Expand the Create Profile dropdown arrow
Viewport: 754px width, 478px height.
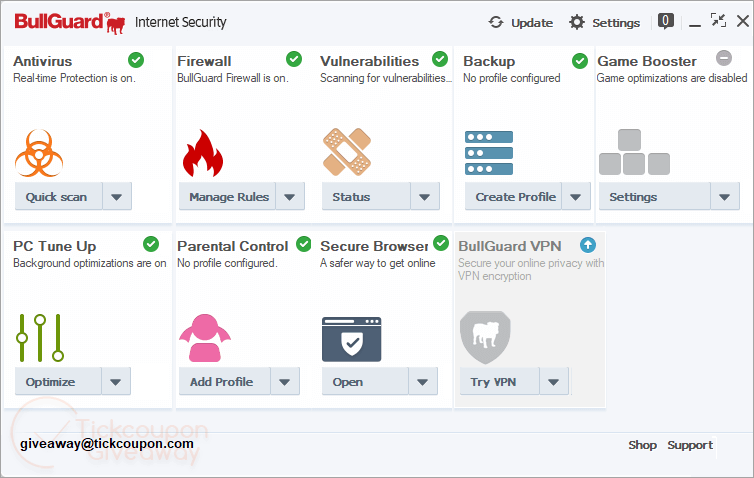tap(576, 197)
